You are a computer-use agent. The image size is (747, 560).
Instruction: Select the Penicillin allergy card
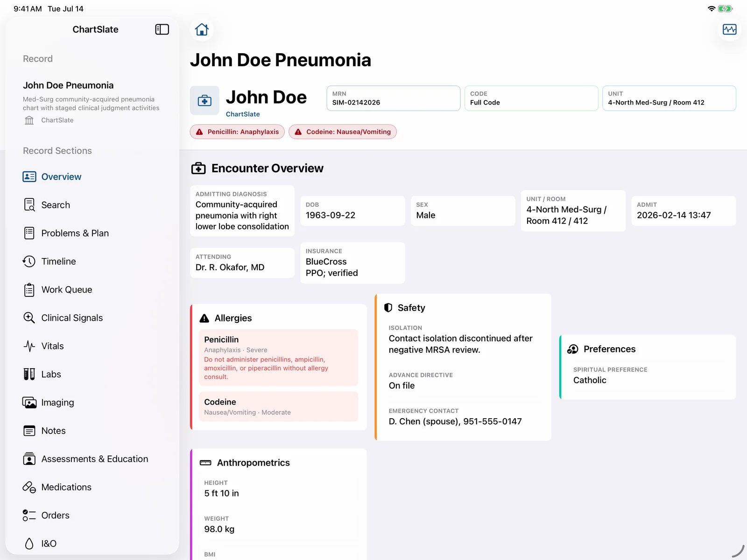coord(279,357)
